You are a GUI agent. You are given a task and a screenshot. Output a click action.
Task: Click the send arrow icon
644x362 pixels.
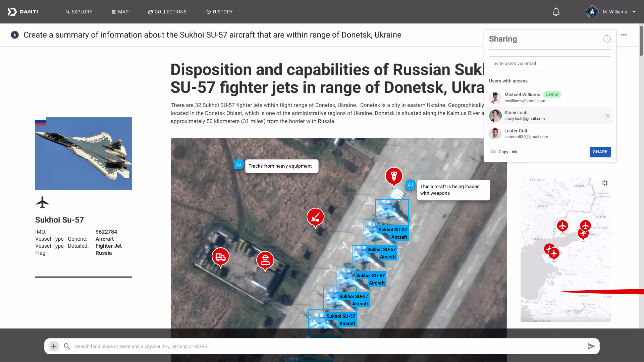coord(592,346)
